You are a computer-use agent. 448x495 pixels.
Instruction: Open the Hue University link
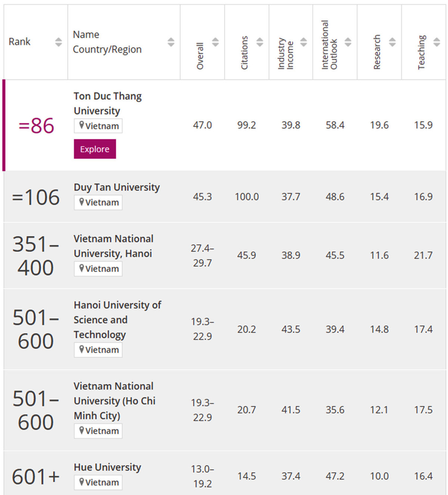(107, 467)
